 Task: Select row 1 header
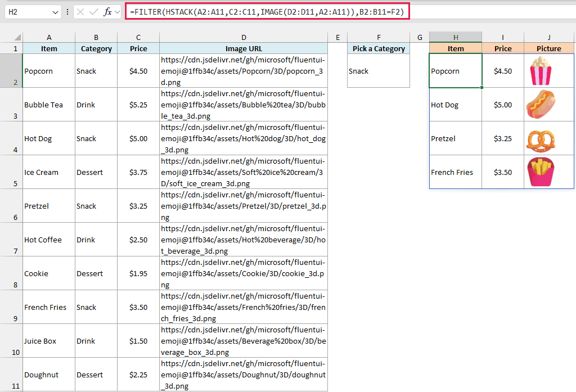11,48
